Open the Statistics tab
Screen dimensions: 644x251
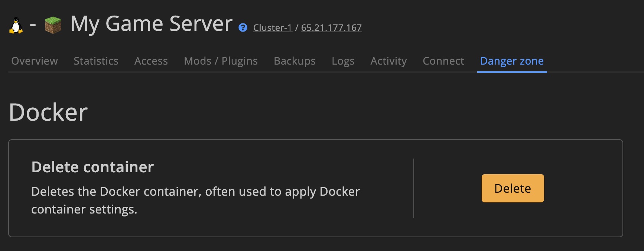pos(96,61)
